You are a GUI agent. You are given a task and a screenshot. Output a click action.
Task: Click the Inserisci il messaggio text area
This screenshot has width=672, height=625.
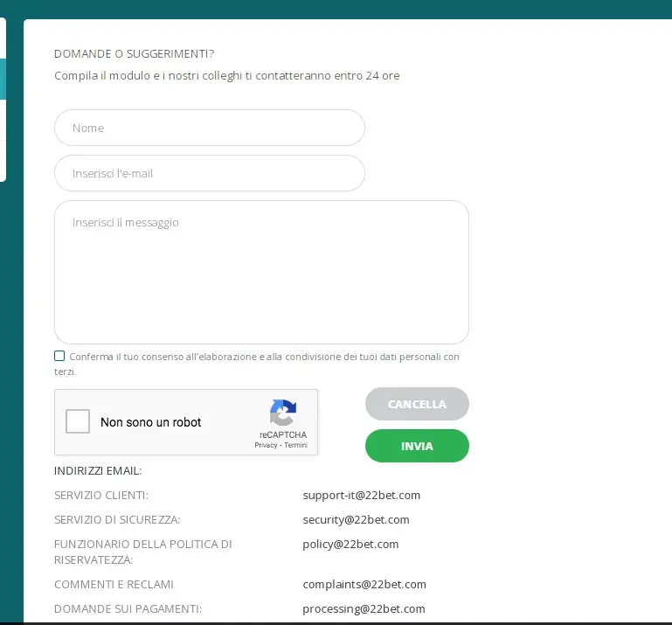pyautogui.click(x=261, y=272)
